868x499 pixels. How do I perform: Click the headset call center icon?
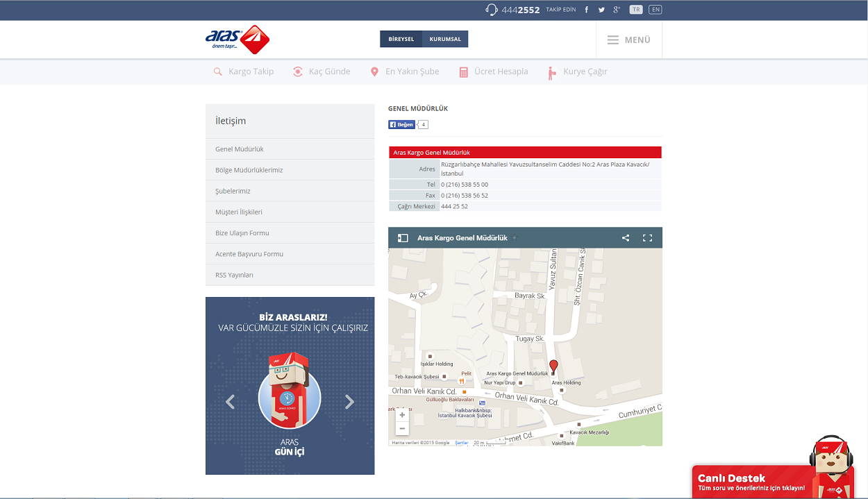pos(492,10)
